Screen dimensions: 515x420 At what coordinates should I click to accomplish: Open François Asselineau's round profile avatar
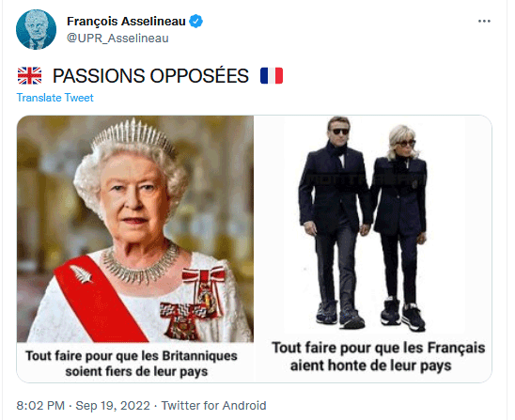click(x=36, y=29)
